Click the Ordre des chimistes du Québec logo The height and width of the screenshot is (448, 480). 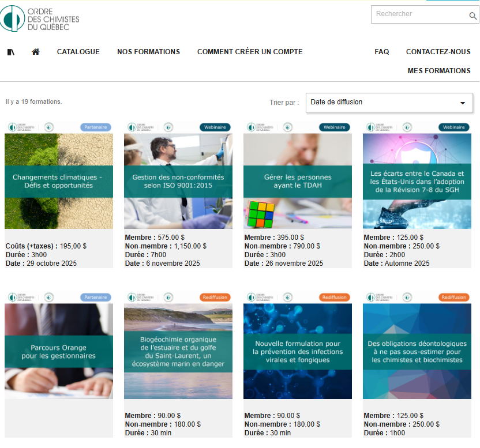(x=40, y=18)
